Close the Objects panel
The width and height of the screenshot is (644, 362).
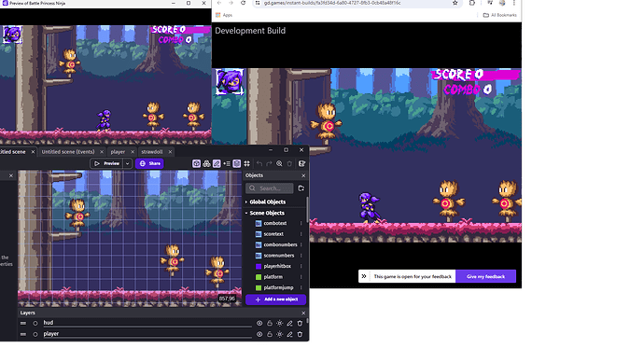303,175
